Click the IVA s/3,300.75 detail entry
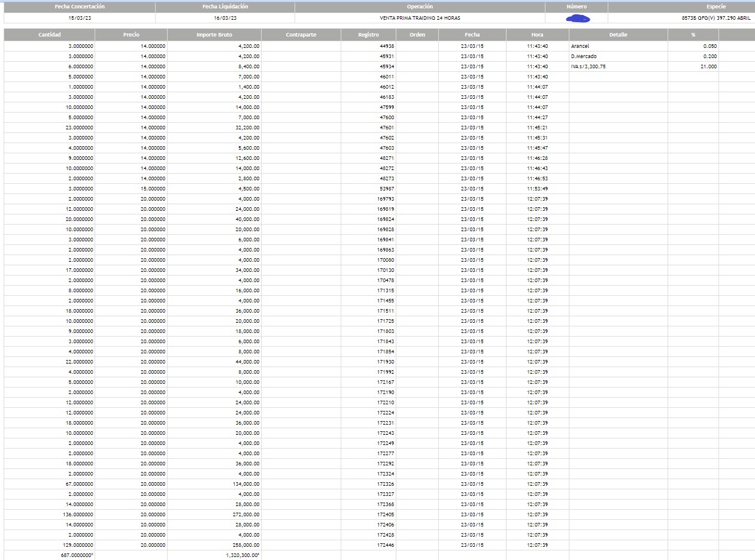 [588, 66]
